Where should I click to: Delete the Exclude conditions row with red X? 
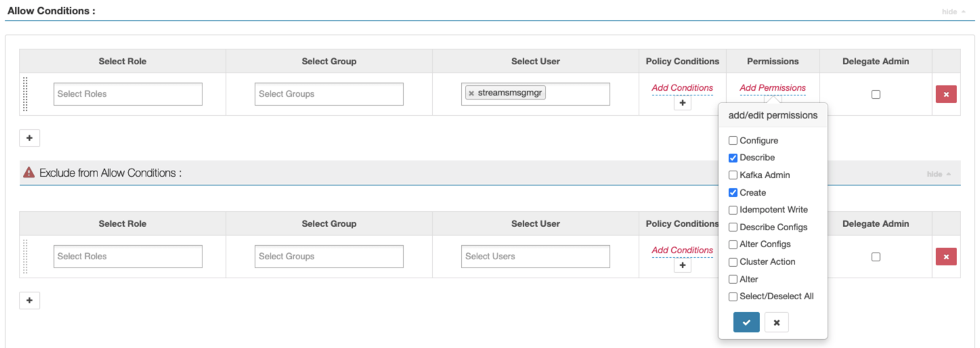coord(945,257)
